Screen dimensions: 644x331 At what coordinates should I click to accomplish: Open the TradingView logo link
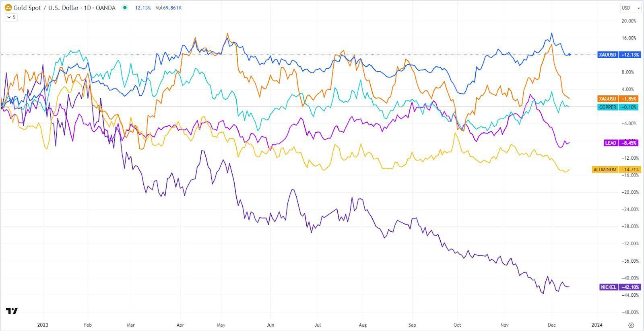click(12, 311)
